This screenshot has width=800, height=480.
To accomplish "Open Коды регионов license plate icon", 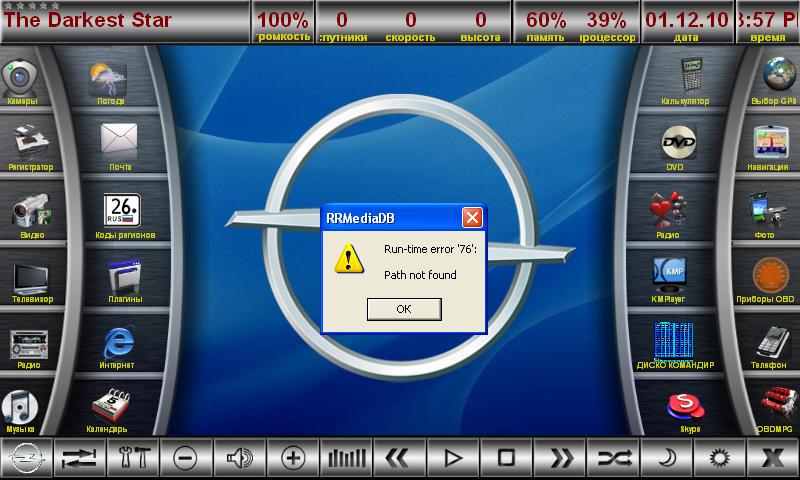I will coord(121,209).
